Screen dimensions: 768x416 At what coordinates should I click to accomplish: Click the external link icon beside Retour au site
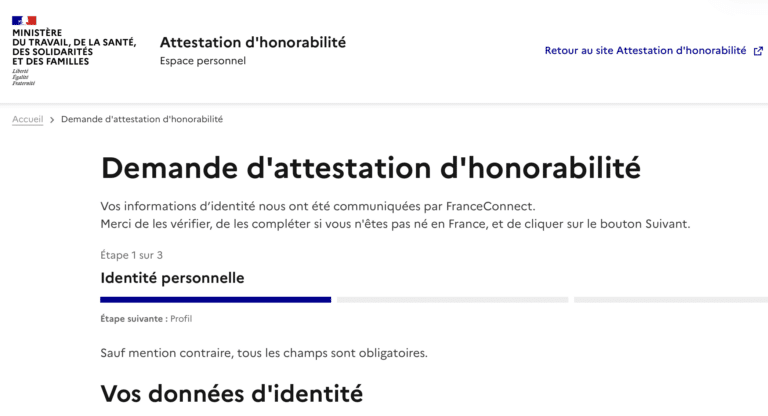tap(758, 51)
